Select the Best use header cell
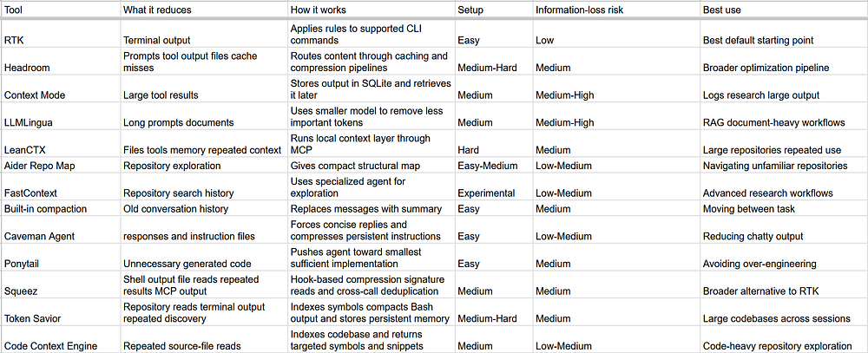The width and height of the screenshot is (868, 353). pos(783,10)
